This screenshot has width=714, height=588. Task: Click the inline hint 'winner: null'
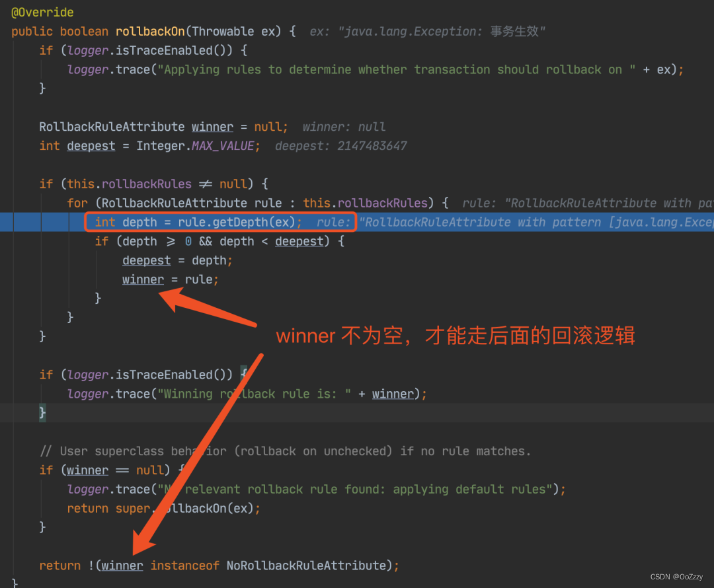tap(344, 127)
